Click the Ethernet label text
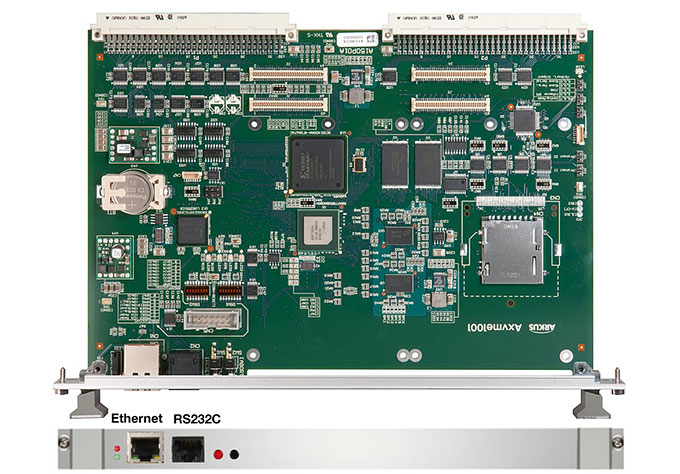The width and height of the screenshot is (680, 474). coord(137,418)
